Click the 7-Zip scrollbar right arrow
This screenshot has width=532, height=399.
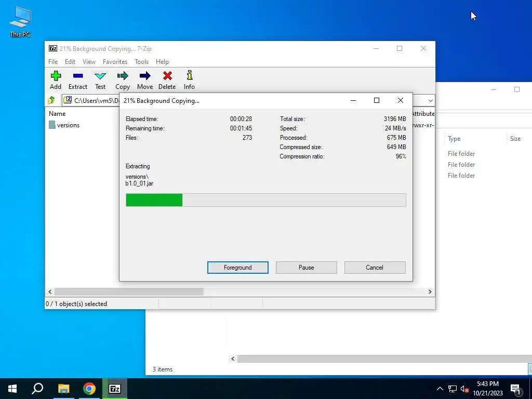(430, 291)
